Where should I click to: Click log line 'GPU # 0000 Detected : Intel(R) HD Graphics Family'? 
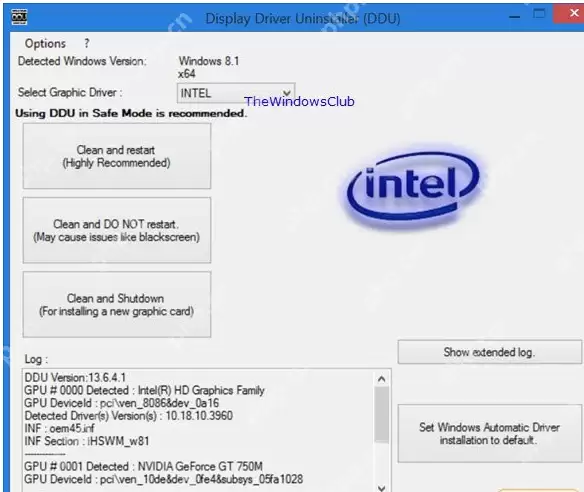144,390
